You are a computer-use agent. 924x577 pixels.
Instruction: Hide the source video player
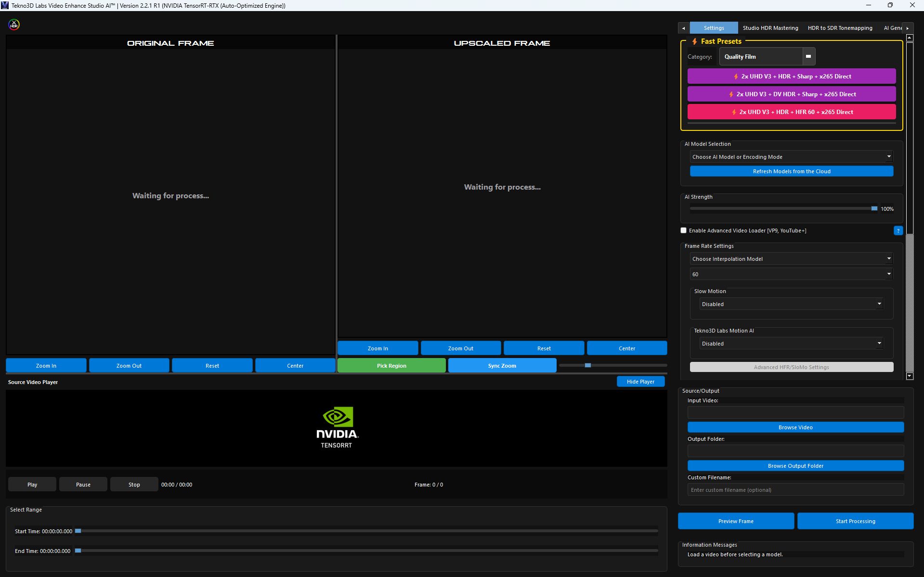pyautogui.click(x=640, y=382)
